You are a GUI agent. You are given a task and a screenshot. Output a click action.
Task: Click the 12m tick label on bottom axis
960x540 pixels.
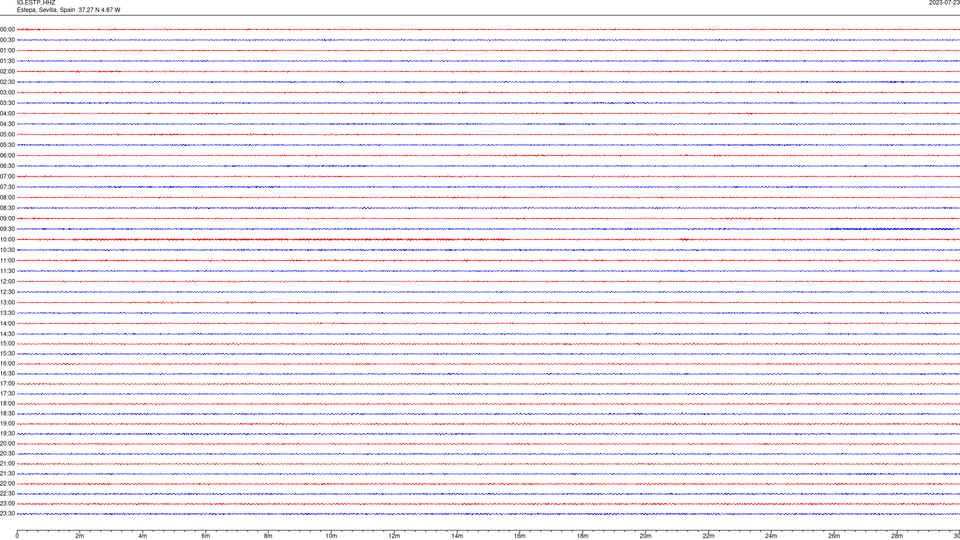394,536
